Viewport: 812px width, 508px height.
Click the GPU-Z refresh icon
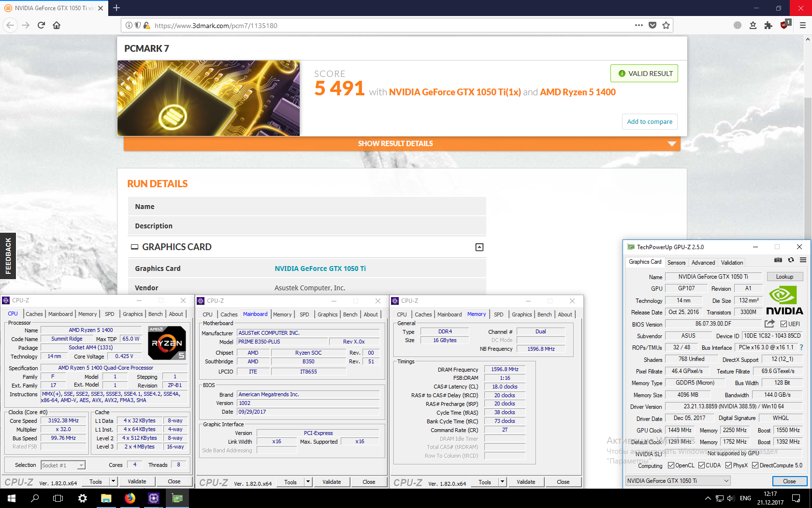tap(791, 260)
